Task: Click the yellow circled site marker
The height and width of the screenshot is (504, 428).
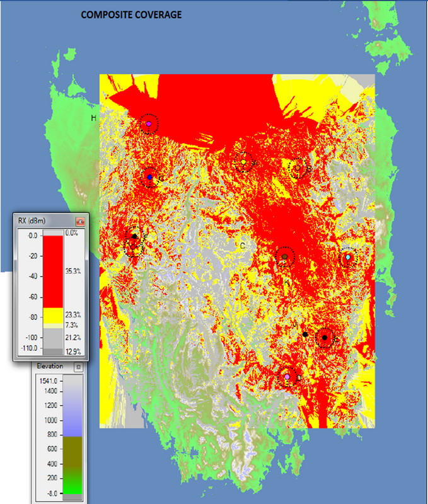Action: 243,163
